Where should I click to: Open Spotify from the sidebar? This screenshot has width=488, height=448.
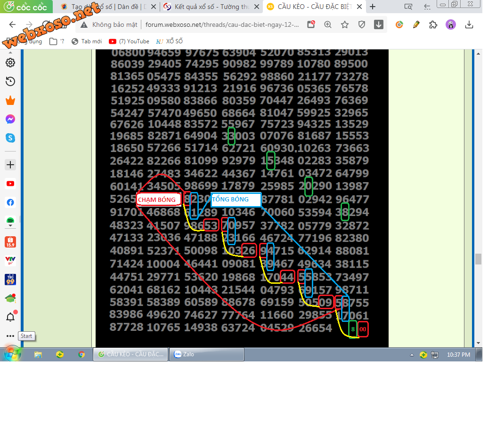coord(10,221)
